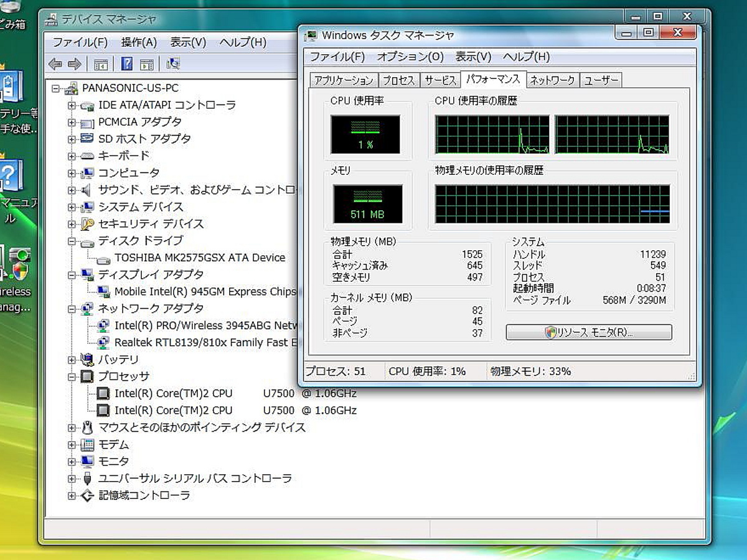The width and height of the screenshot is (747, 560).
Task: Expand the IDE ATA/ATAPI controller node
Action: click(72, 105)
